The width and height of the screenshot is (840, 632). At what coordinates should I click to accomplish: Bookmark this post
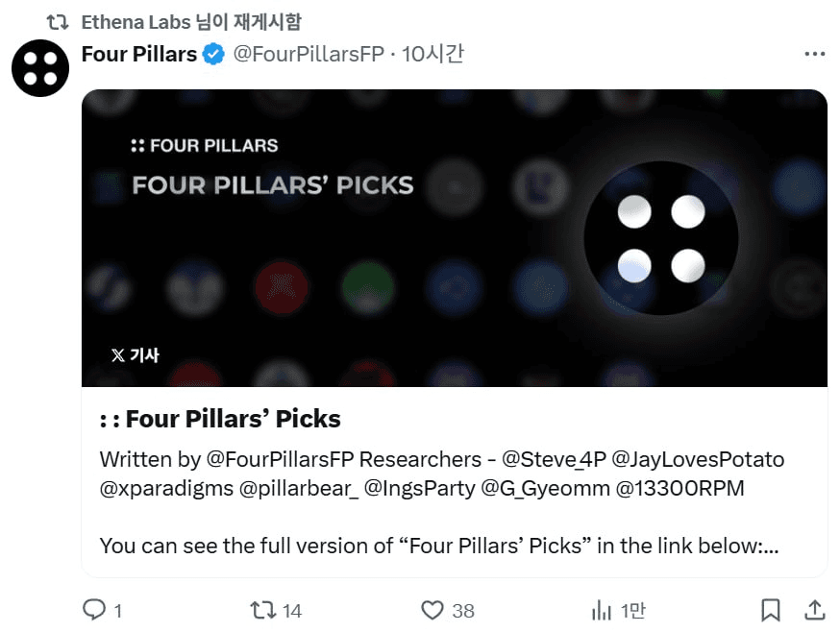(x=771, y=610)
